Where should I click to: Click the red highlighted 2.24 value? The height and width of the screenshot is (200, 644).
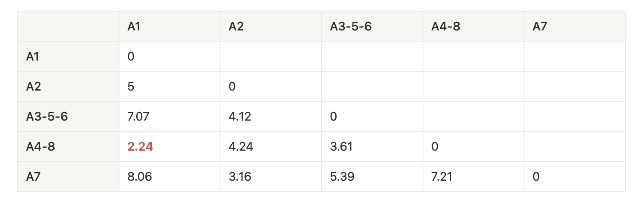pyautogui.click(x=140, y=147)
